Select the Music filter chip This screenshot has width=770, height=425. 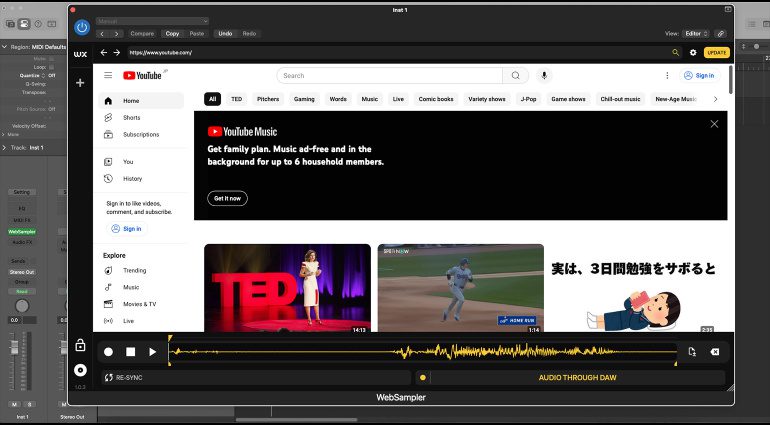pos(370,99)
